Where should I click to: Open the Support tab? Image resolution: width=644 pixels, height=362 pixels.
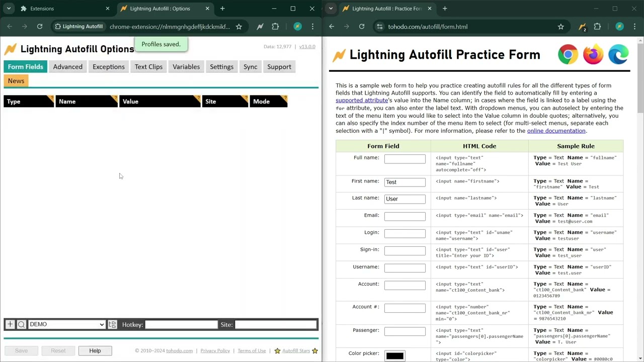[x=279, y=67]
